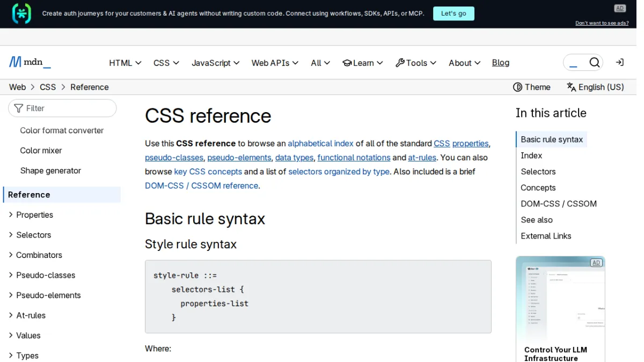Expand the Selectors sidebar section
This screenshot has width=644, height=362.
click(30, 235)
